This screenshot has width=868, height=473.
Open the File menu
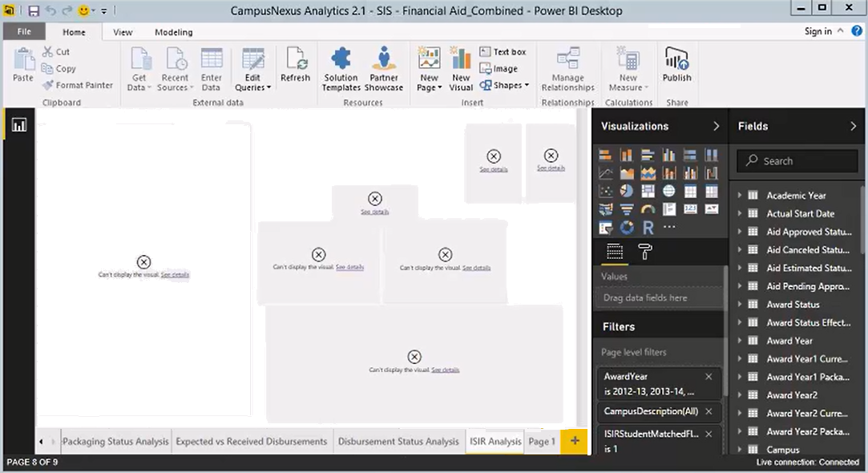24,31
